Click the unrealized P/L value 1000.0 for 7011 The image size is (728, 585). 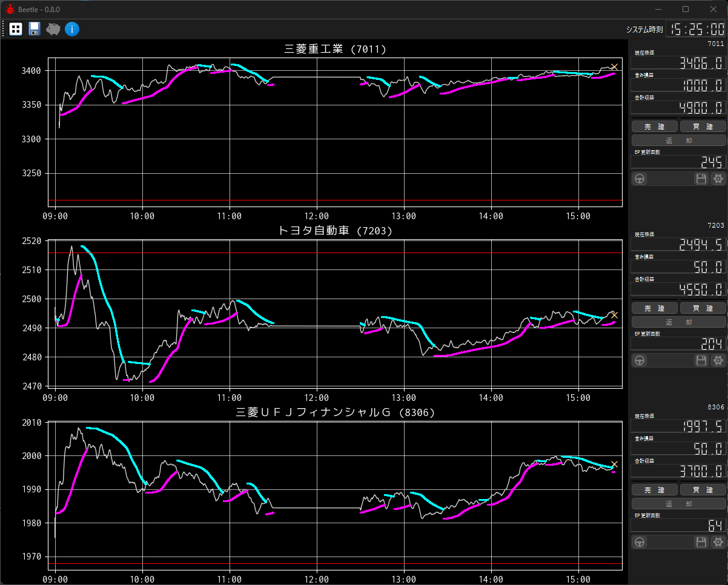(678, 85)
